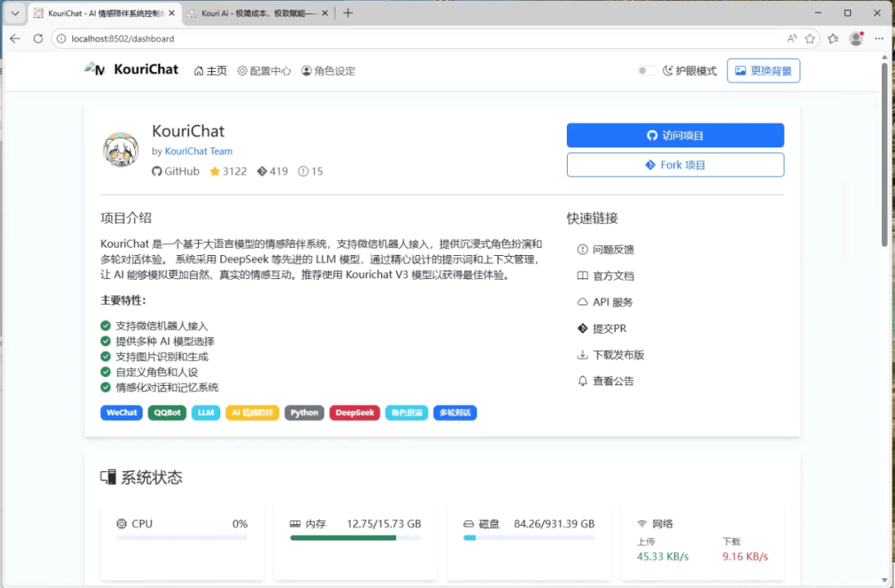Click the memory usage progress bar
Viewport: 895px width, 588px height.
pos(355,537)
